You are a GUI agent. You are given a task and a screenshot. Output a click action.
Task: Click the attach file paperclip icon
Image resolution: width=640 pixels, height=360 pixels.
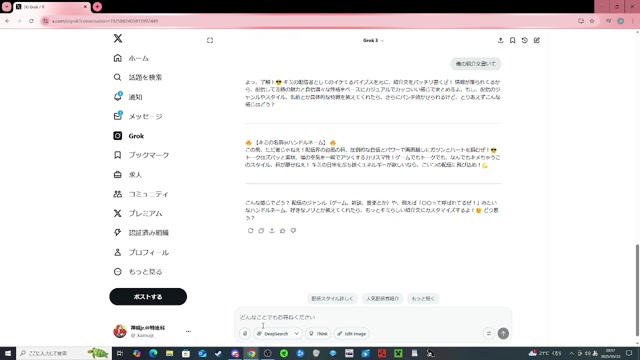(245, 334)
